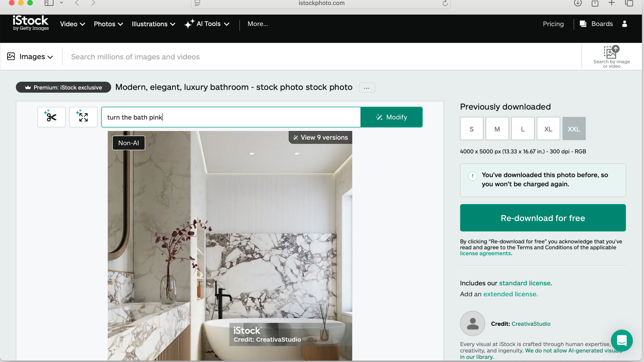Viewport: 644px width, 362px height.
Task: Select size L
Action: click(523, 129)
